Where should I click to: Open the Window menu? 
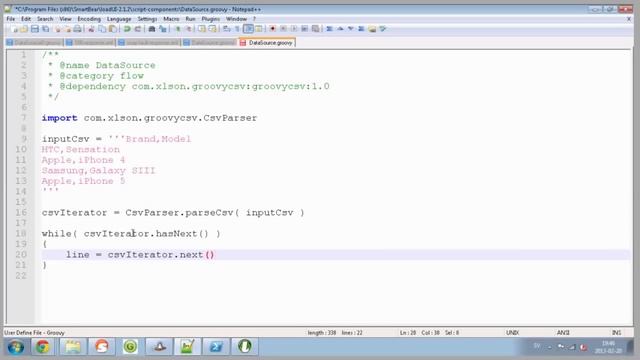point(236,19)
